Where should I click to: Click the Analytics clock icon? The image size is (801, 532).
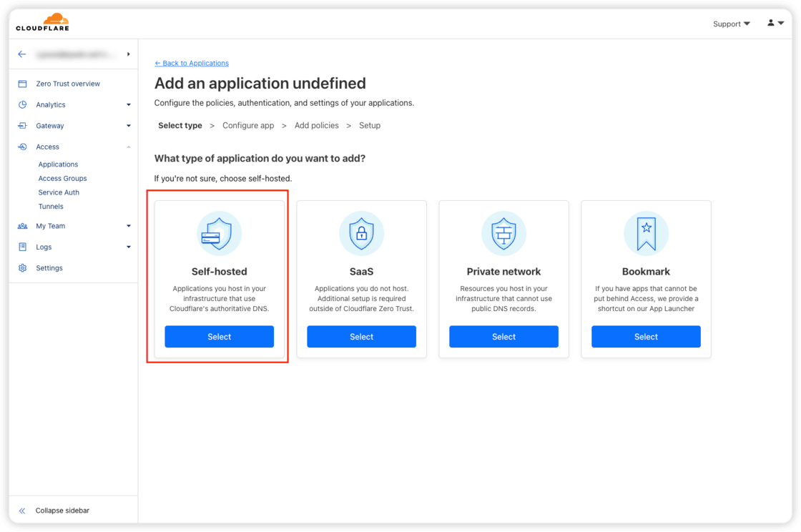coord(22,104)
